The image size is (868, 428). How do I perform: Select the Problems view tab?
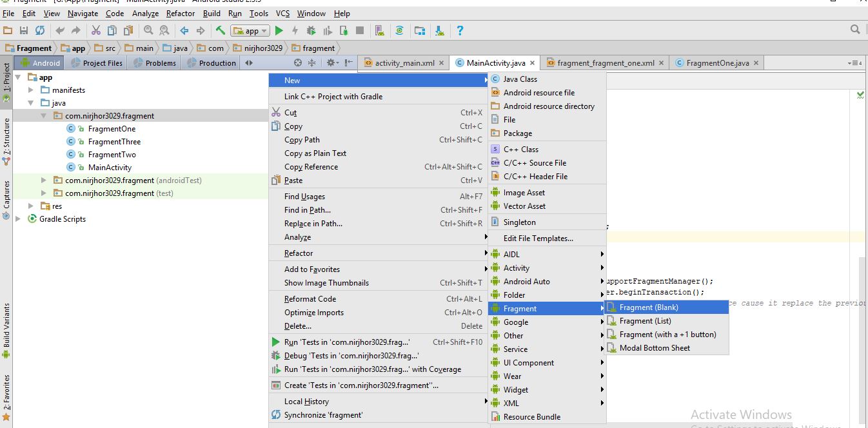[x=154, y=63]
